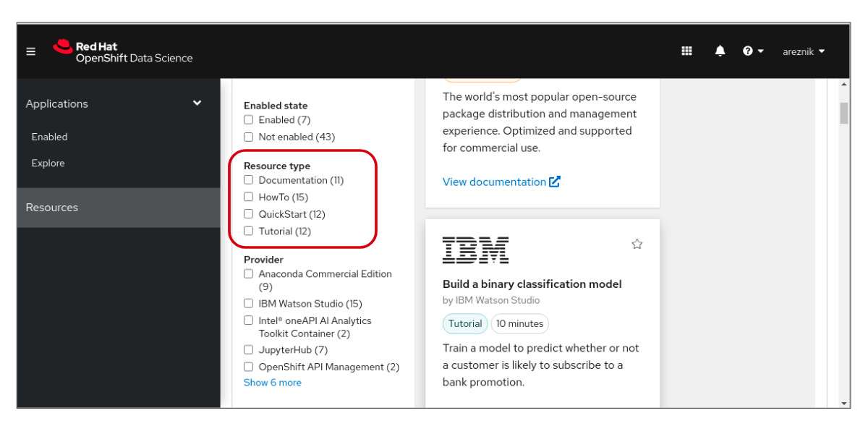The image size is (868, 434).
Task: Click the help question mark icon
Action: point(748,51)
